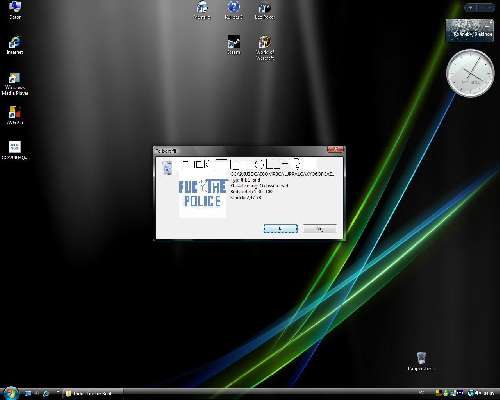Screen dimensions: 500x400
Task: Click the blue pixel-text image in the dialog
Action: tap(203, 193)
